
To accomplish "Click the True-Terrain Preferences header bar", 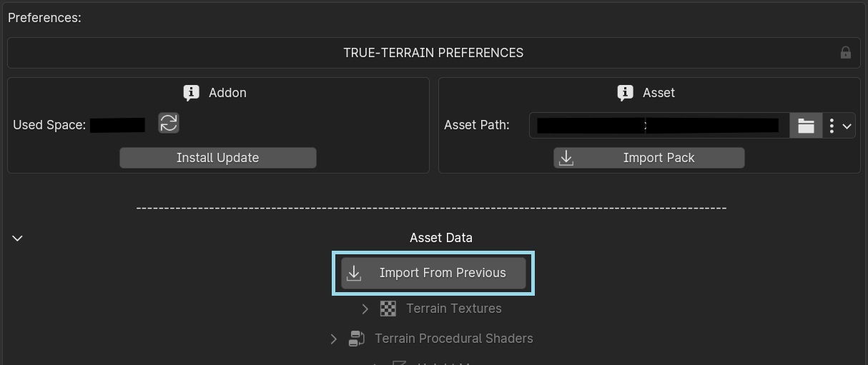I will (x=433, y=53).
